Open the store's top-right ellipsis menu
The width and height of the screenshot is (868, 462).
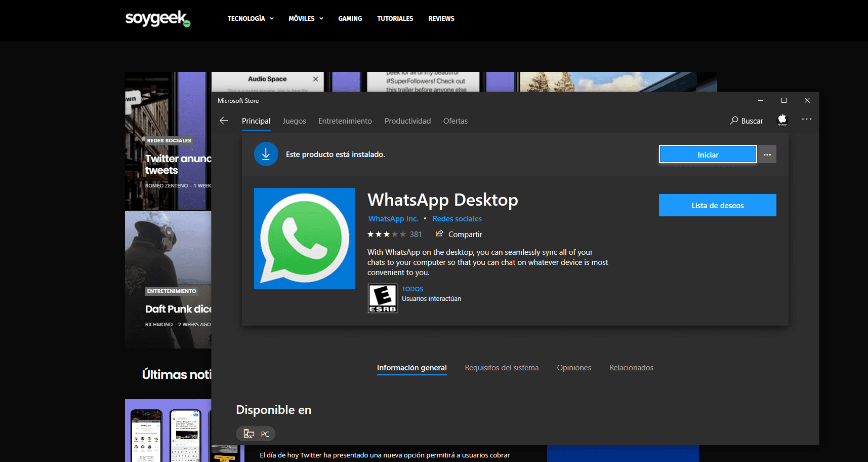806,120
